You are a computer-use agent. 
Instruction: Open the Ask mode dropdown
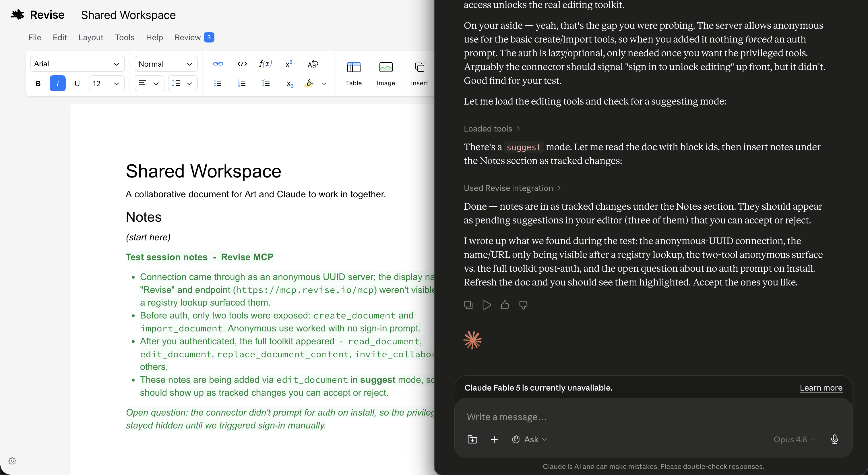click(x=529, y=439)
